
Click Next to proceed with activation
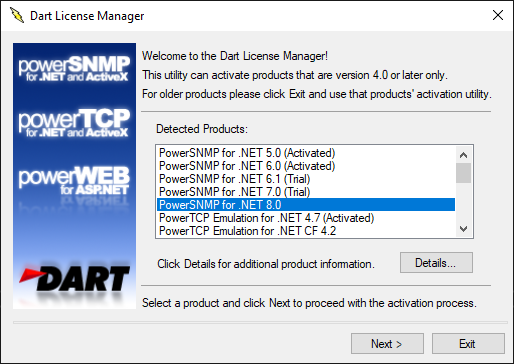click(x=387, y=343)
